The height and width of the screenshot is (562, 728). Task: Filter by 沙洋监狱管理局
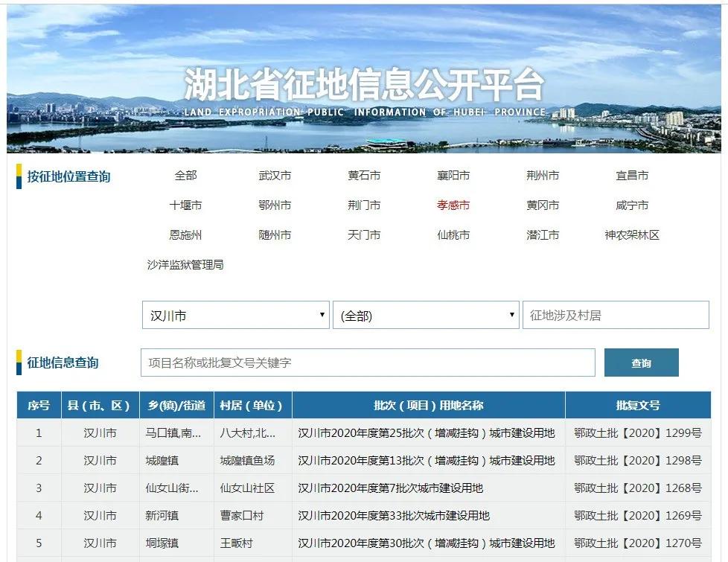(185, 265)
